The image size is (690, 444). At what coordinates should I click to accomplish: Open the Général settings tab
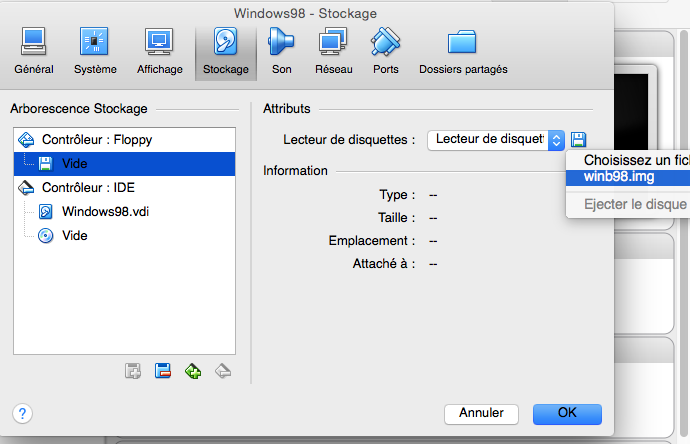coord(34,51)
